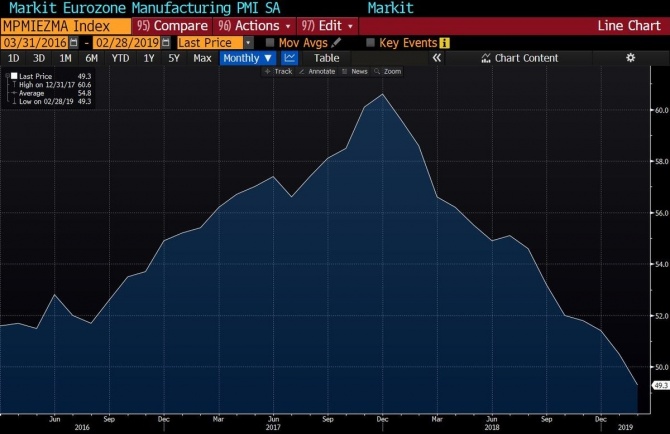Click the MPMIEZMA Index ticker field
The width and height of the screenshot is (670, 434).
65,26
